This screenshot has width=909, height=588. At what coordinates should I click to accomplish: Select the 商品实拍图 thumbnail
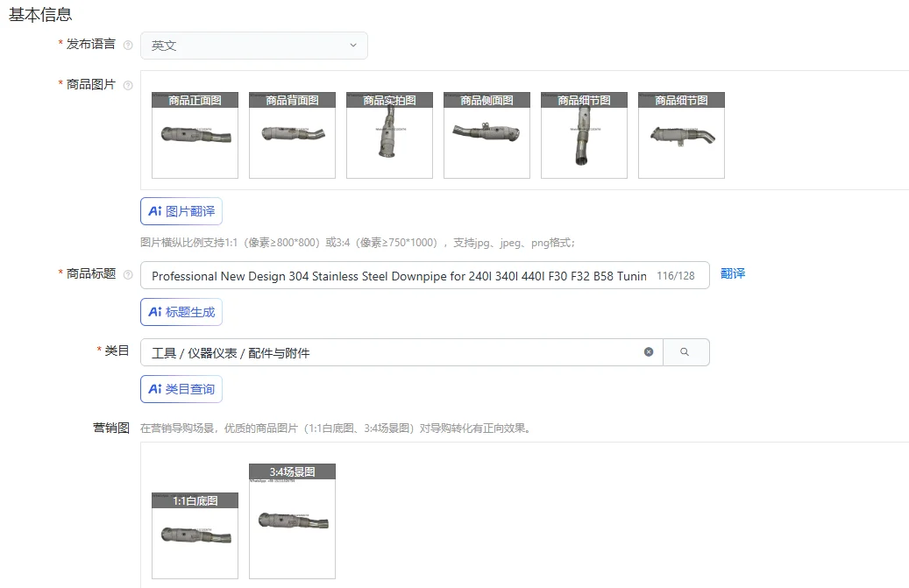[389, 135]
